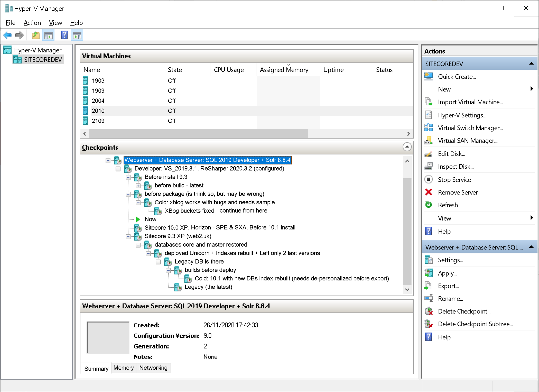Image resolution: width=539 pixels, height=392 pixels.
Task: Select virtual machine 2109 in list
Action: [98, 121]
